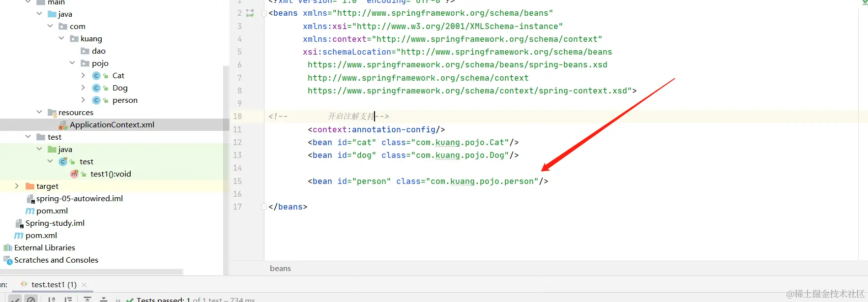Viewport: 868px width, 302px height.
Task: Click the Cat class icon
Action: click(x=96, y=76)
